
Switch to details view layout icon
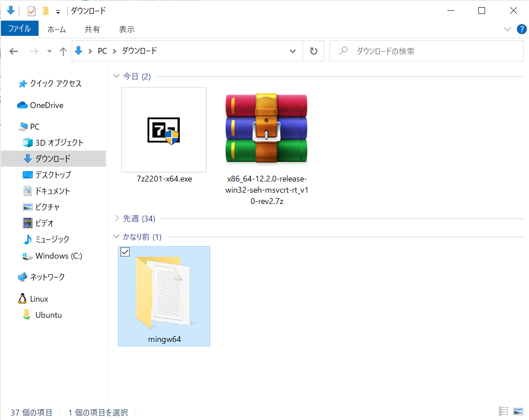tap(503, 411)
